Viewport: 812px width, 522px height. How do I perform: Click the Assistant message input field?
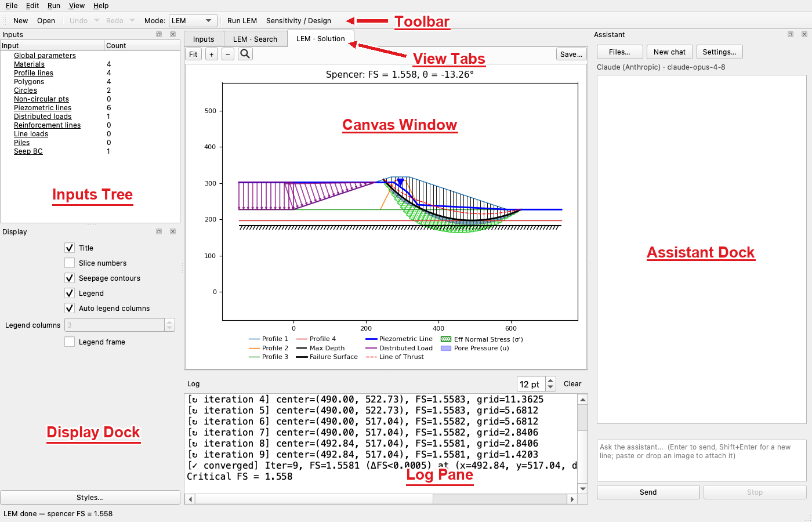(701, 461)
